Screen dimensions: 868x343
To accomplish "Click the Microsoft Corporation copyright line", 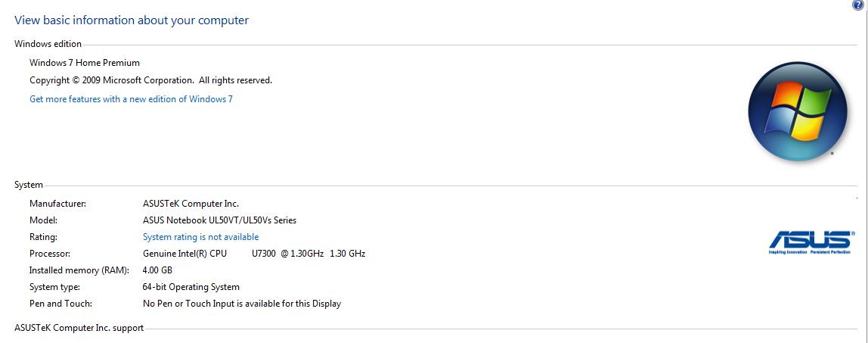I will click(150, 80).
